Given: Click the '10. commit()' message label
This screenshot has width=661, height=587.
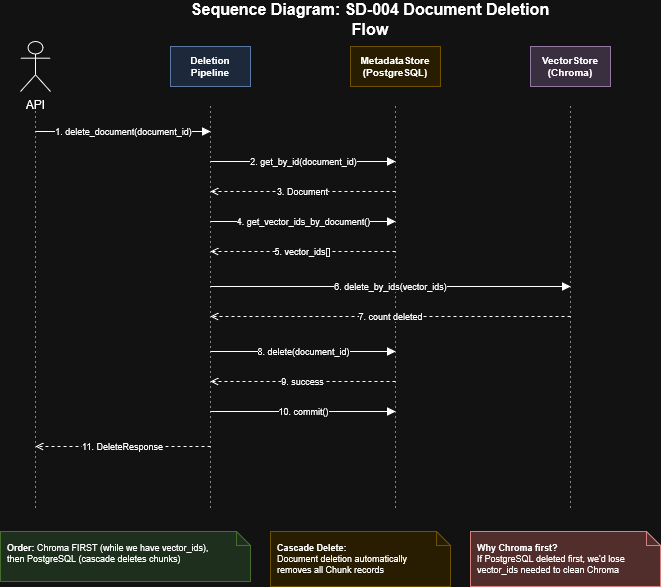Looking at the screenshot, I should coord(304,411).
